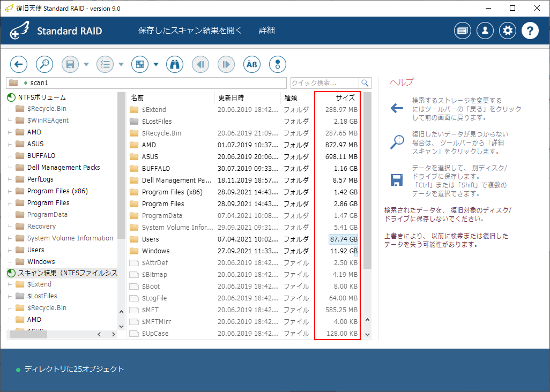550x392 pixels.
Task: Expand the Windows tree node
Action: tap(10, 262)
